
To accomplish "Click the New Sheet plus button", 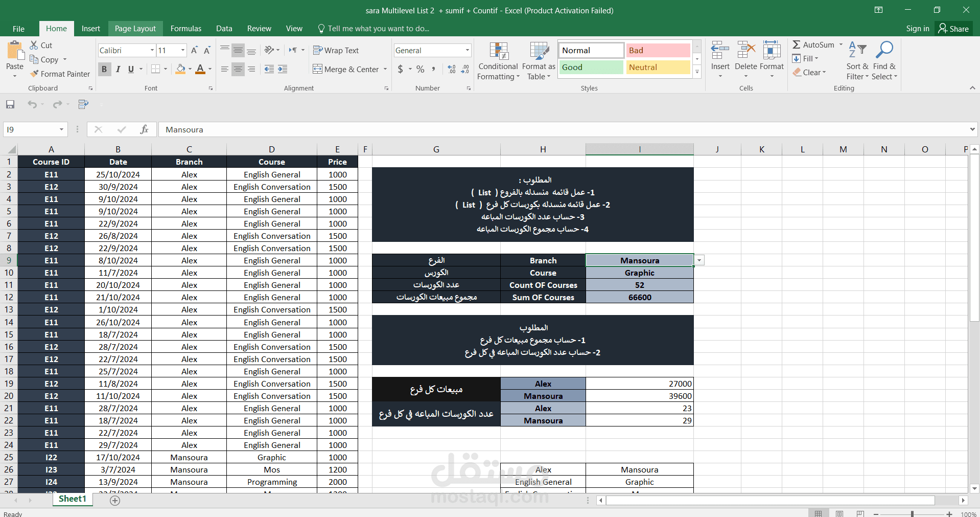I will click(x=114, y=501).
